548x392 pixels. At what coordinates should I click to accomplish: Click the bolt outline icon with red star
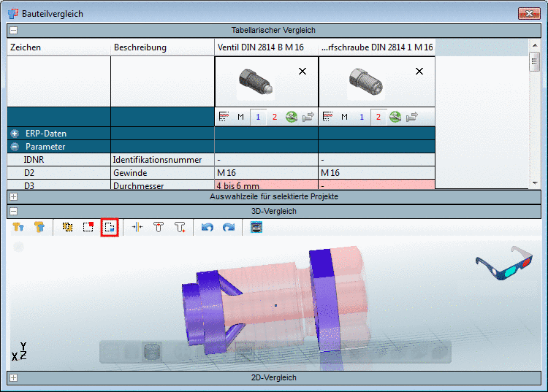click(x=180, y=227)
